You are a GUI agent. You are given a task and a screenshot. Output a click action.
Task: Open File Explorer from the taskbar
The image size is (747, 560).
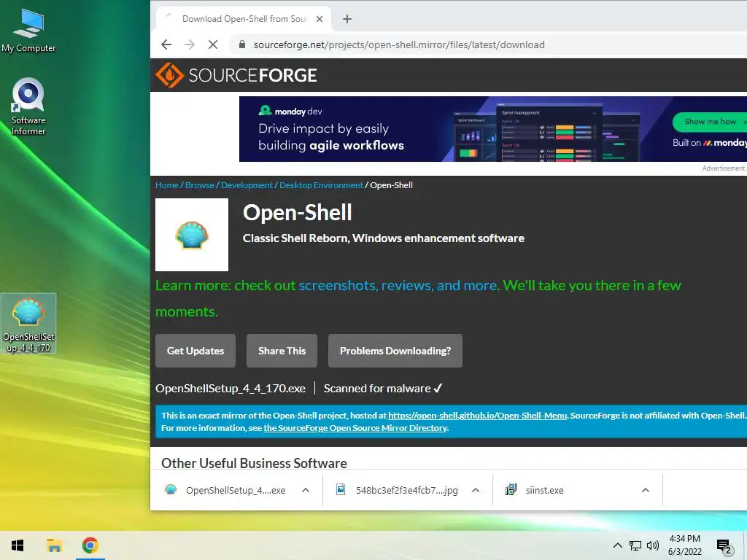(x=54, y=545)
